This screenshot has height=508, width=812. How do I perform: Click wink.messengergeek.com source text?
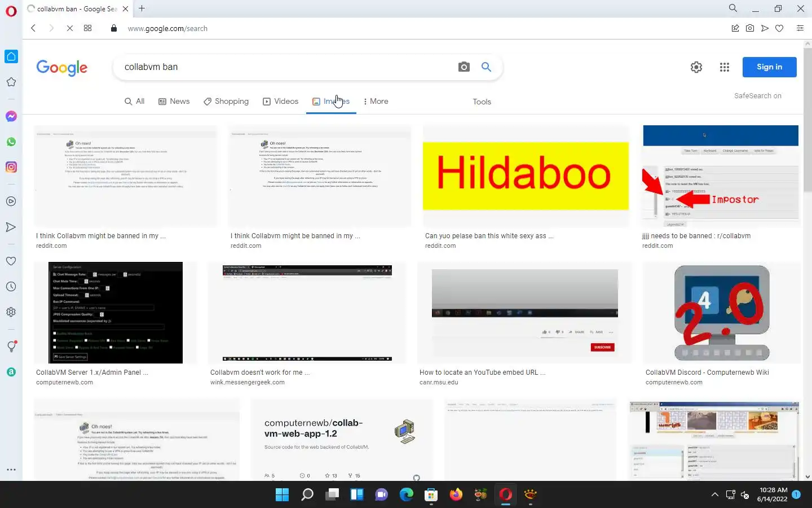(x=248, y=382)
